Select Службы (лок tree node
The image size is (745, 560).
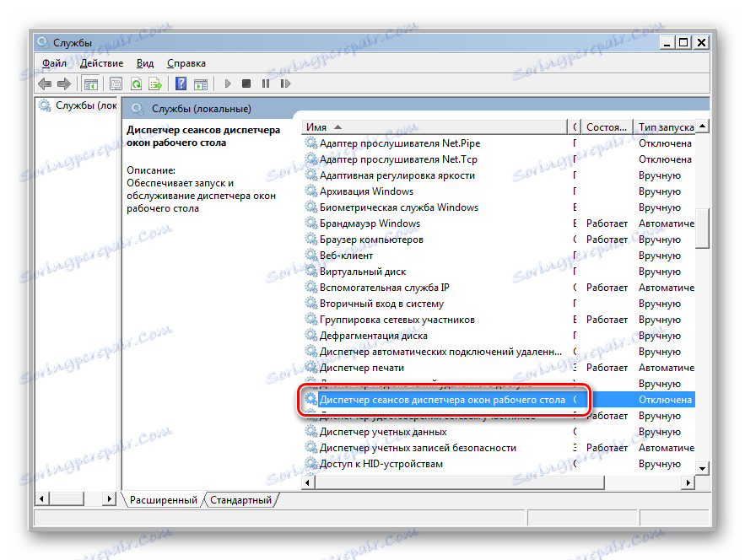(x=86, y=105)
